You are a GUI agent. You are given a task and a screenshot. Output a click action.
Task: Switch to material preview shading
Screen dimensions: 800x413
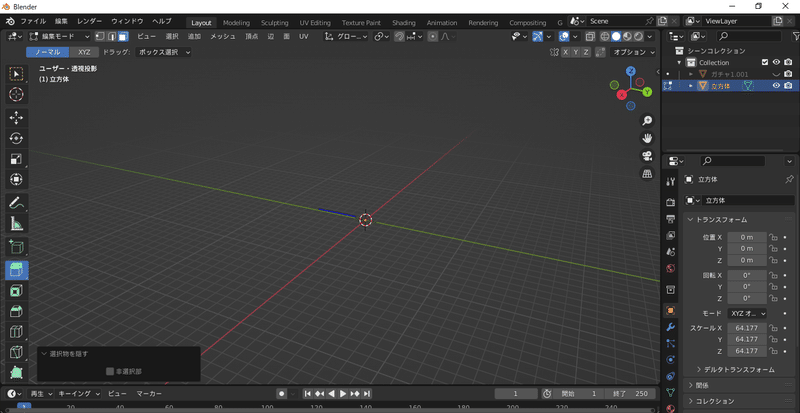pos(627,36)
